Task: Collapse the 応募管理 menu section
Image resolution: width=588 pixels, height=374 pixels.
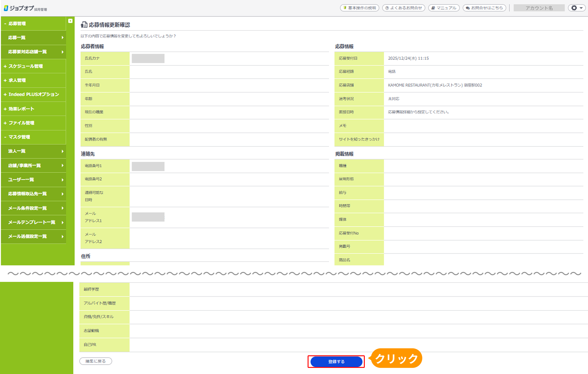Action: [17, 23]
